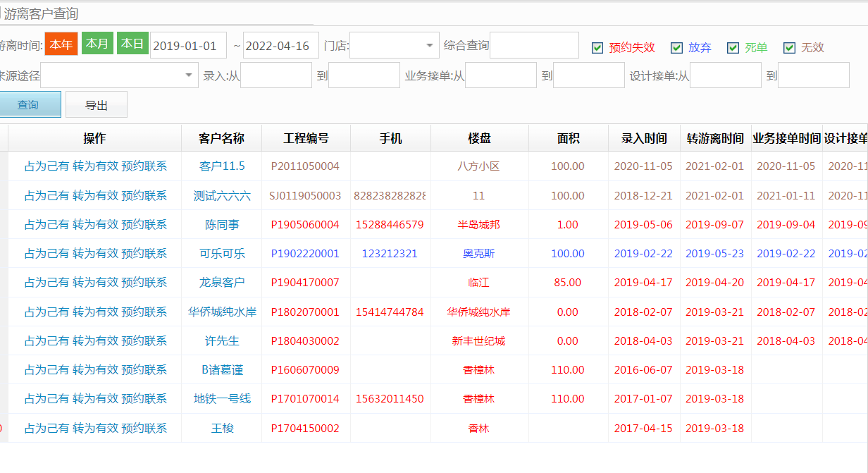Select customer name 华侨城纯水岸 in the table
This screenshot has width=868, height=473.
coord(221,311)
